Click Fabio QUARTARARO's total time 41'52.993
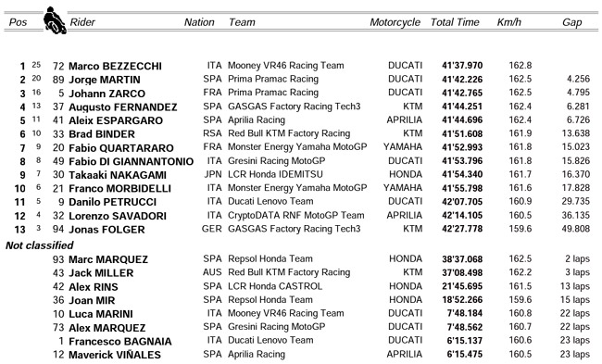This screenshot has width=602, height=364. (462, 147)
